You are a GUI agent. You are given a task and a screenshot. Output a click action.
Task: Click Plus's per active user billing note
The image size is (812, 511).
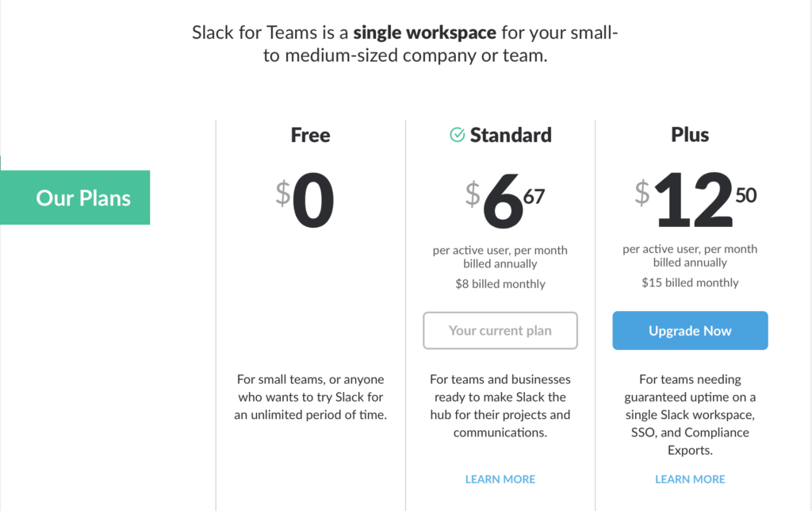690,256
